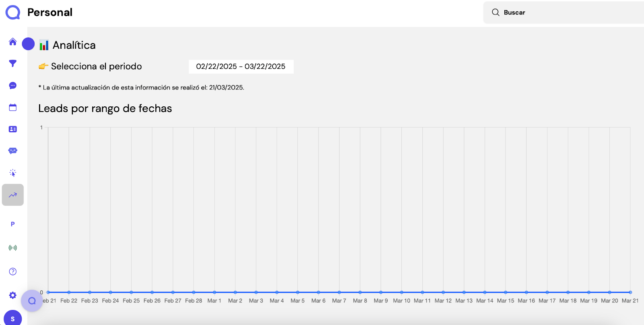The width and height of the screenshot is (644, 325).
Task: Click the 'Mar 8' x-axis label
Action: point(360,301)
